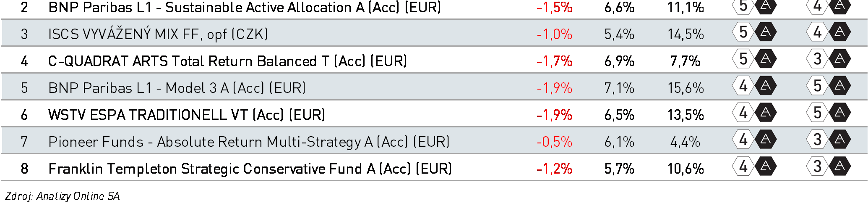Click the second rating badge for WSTV ESPA TRADITIONELL

pos(829,113)
